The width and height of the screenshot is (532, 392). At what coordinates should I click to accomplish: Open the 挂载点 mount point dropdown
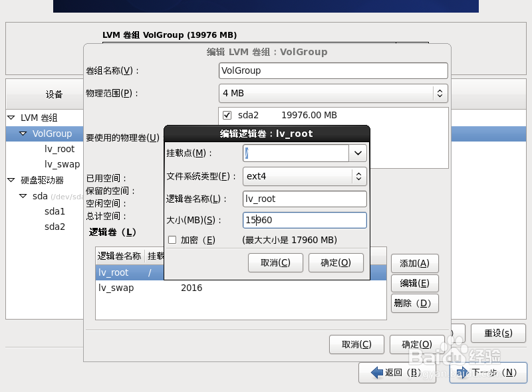(x=358, y=153)
